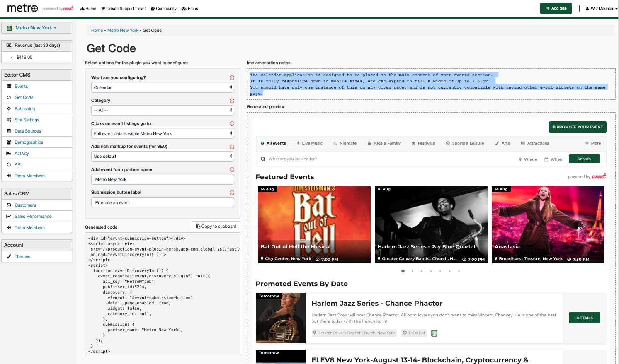The image size is (619, 364).
Task: Select the All events tab
Action: click(273, 143)
